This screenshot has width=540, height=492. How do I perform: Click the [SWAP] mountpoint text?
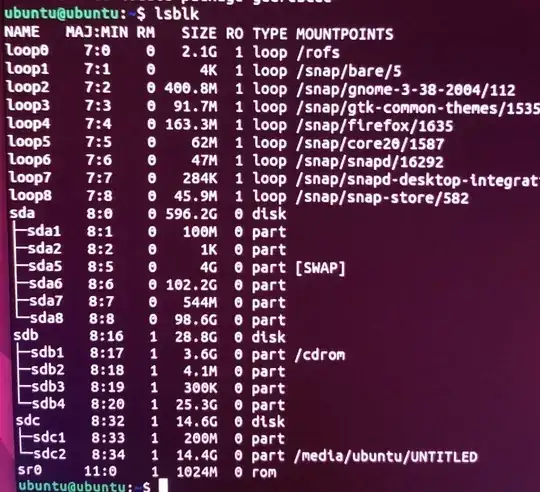[320, 268]
